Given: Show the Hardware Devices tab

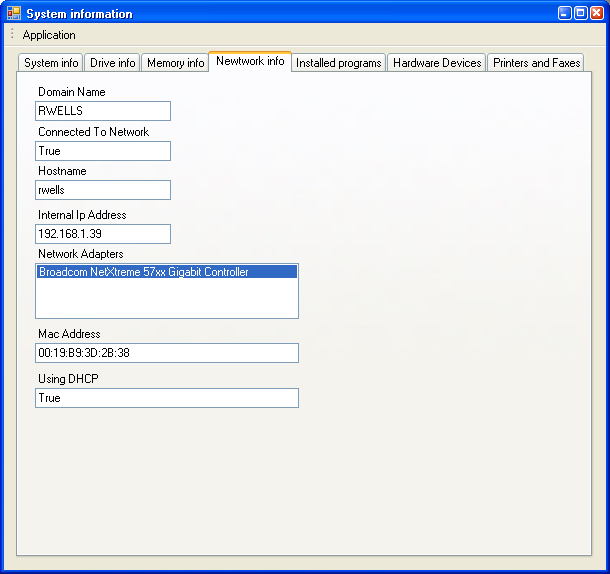Looking at the screenshot, I should pos(437,63).
